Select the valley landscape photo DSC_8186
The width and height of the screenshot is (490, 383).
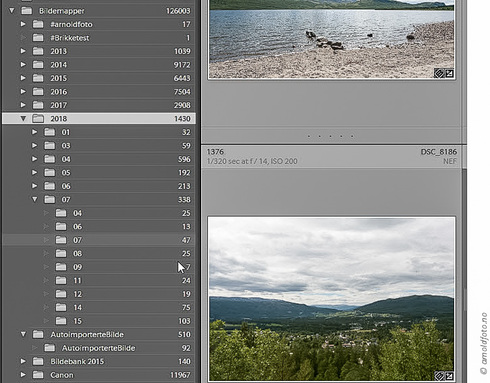331,299
